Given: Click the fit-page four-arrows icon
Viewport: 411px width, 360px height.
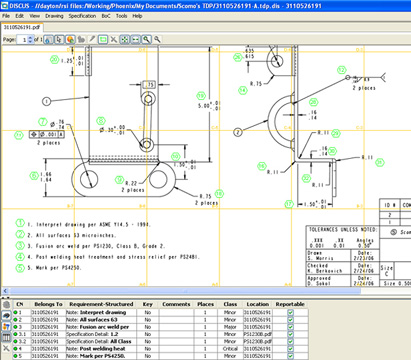Looking at the screenshot, I should 125,39.
